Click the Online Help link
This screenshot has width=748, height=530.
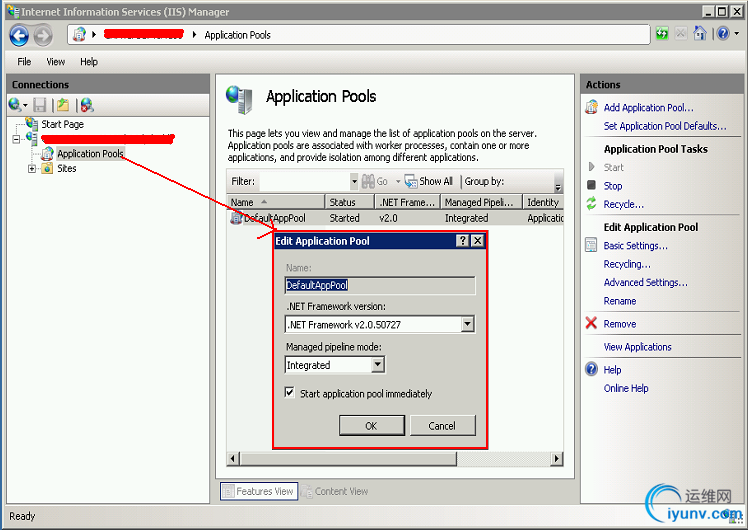[x=626, y=388]
